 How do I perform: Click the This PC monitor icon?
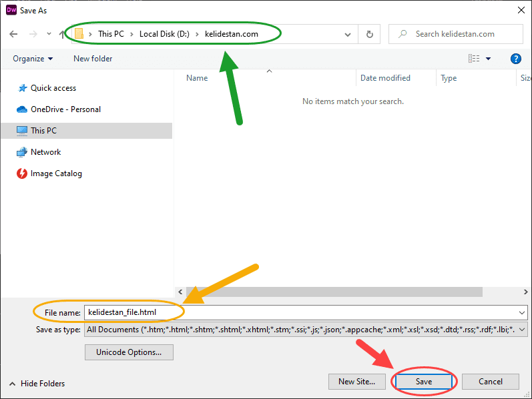tap(22, 131)
